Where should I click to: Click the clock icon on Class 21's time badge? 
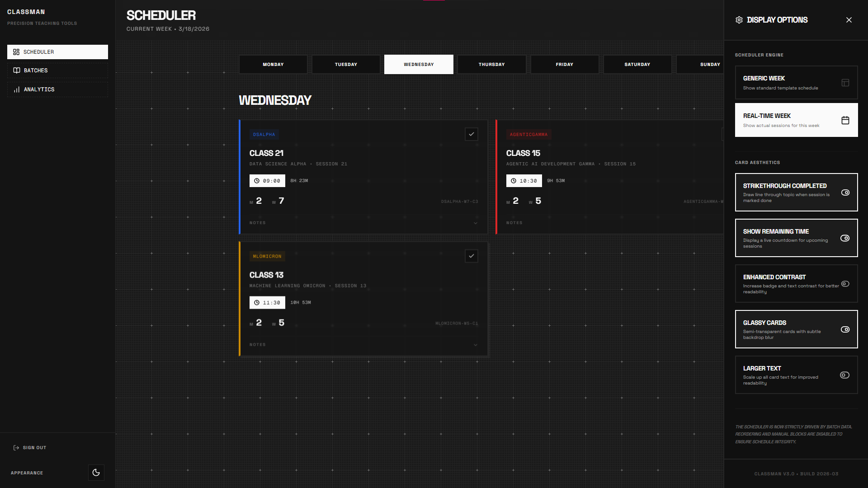(258, 180)
